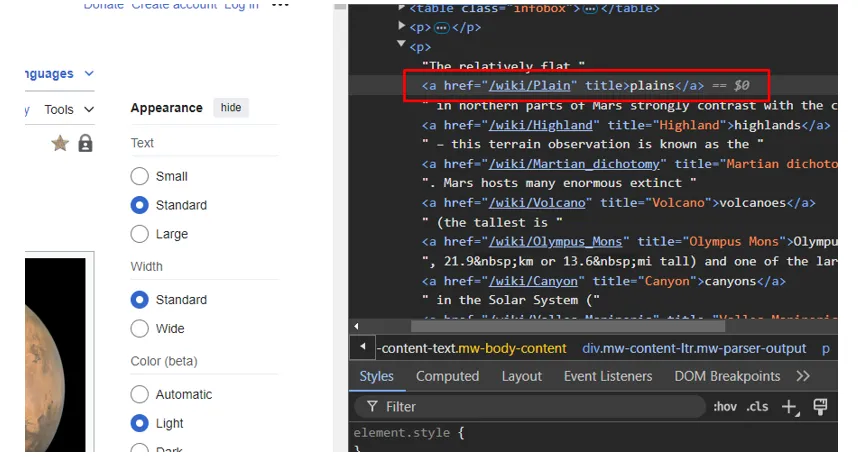Open the three-dots more options menu
This screenshot has width=858, height=457.
(x=280, y=5)
